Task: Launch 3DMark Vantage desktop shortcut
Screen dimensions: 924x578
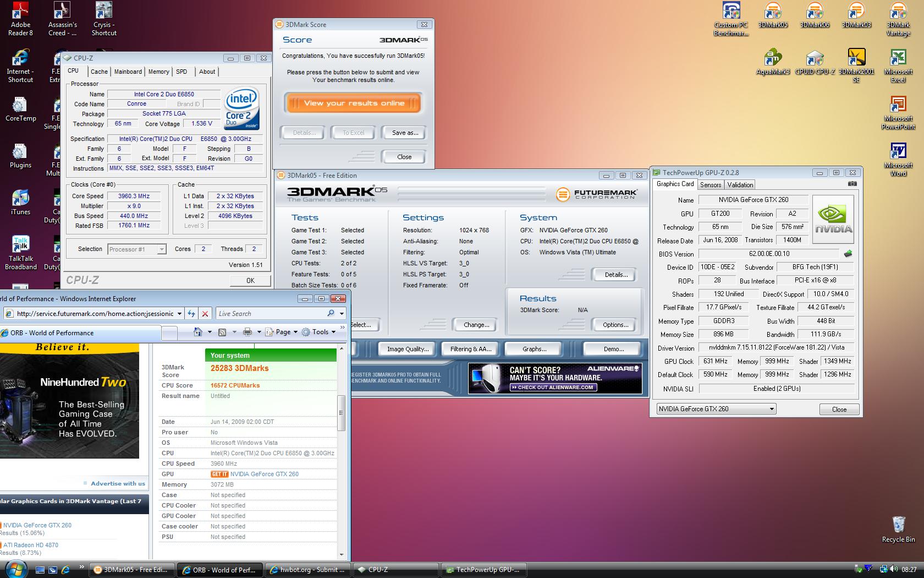Action: click(x=898, y=19)
